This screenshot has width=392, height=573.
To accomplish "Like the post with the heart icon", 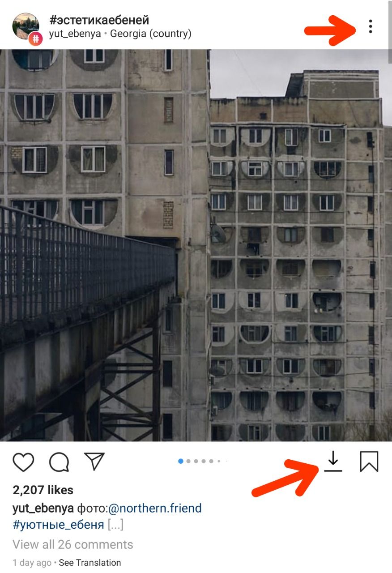I will (23, 462).
